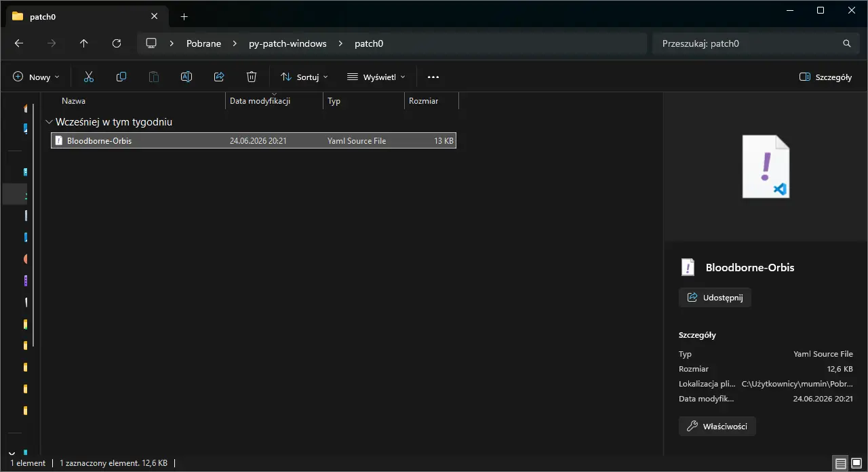
Task: Click file location path C:\Użytkownicy\mumin
Action: pos(797,384)
